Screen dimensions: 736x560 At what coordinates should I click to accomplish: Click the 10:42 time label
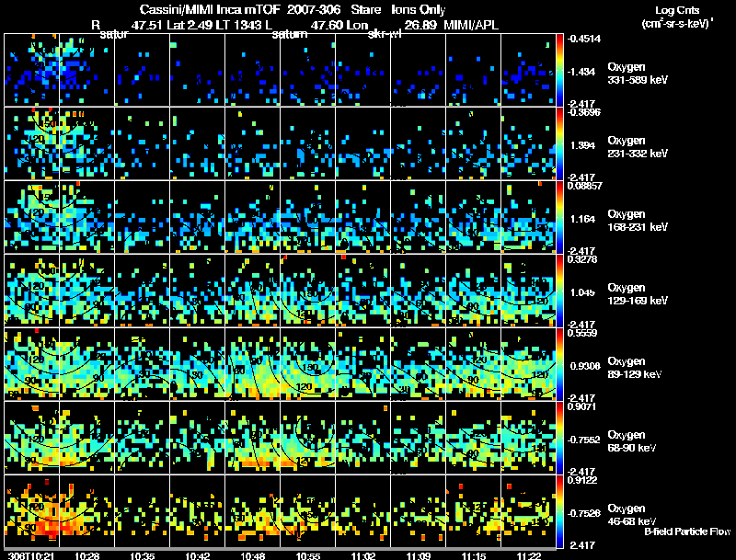click(x=198, y=556)
